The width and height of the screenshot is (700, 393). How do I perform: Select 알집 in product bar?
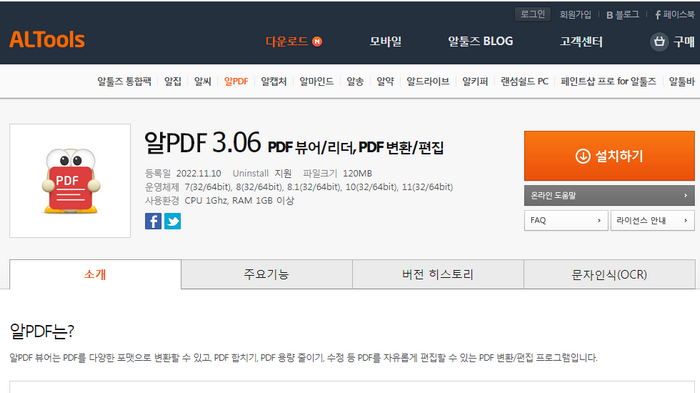point(173,81)
